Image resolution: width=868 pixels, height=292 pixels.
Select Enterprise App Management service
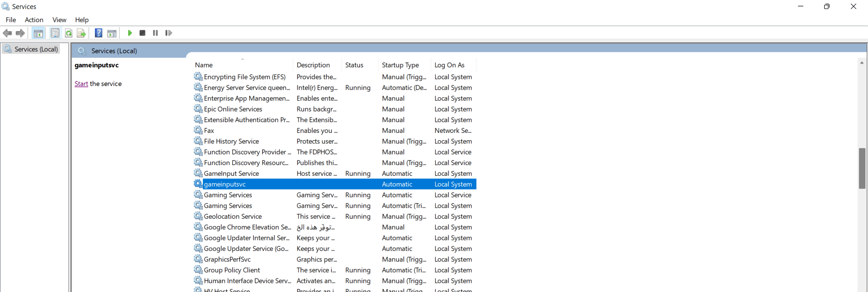point(335,99)
